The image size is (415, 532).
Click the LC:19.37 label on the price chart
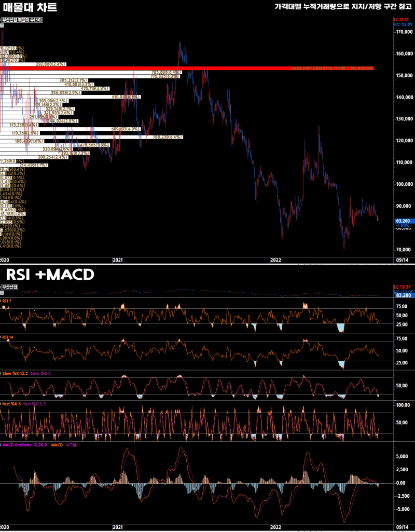click(x=403, y=20)
